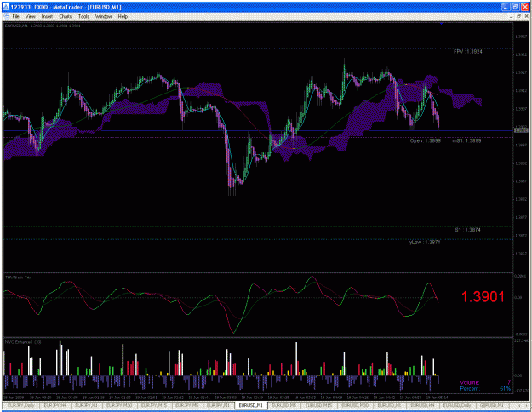This screenshot has width=532, height=412.
Task: Restore the inner EURUSD chart window
Action: click(518, 16)
